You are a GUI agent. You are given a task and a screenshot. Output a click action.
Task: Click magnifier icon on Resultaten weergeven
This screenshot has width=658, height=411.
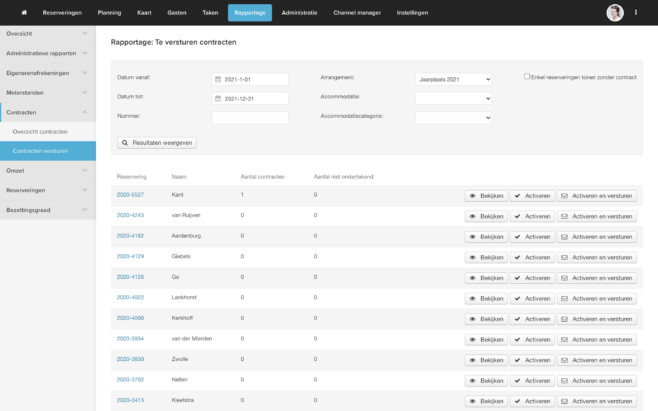125,143
